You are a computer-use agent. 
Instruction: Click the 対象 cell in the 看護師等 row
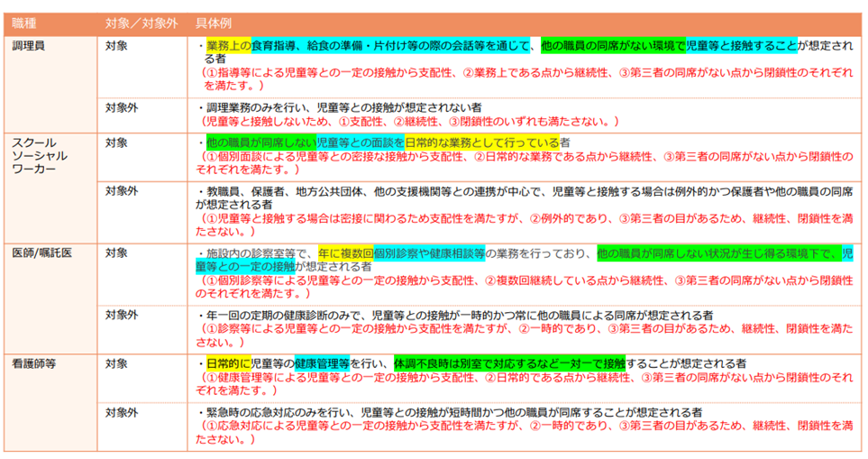[115, 363]
